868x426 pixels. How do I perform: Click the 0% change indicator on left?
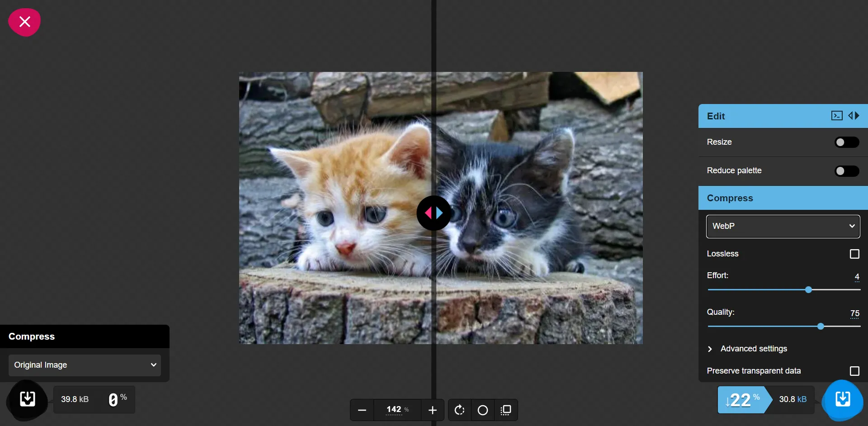[x=118, y=399]
